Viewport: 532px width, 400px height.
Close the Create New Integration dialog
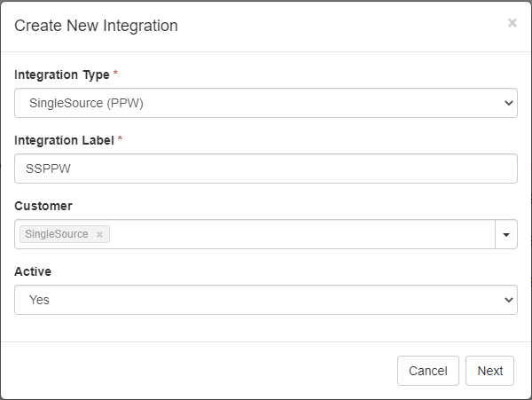pyautogui.click(x=512, y=23)
